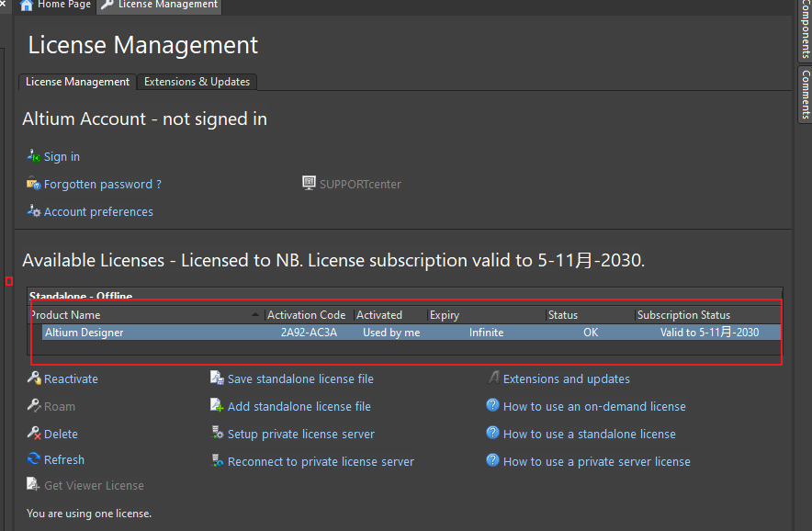Click the 2A92-AC3A activation code cell
The image size is (812, 531).
click(x=309, y=333)
